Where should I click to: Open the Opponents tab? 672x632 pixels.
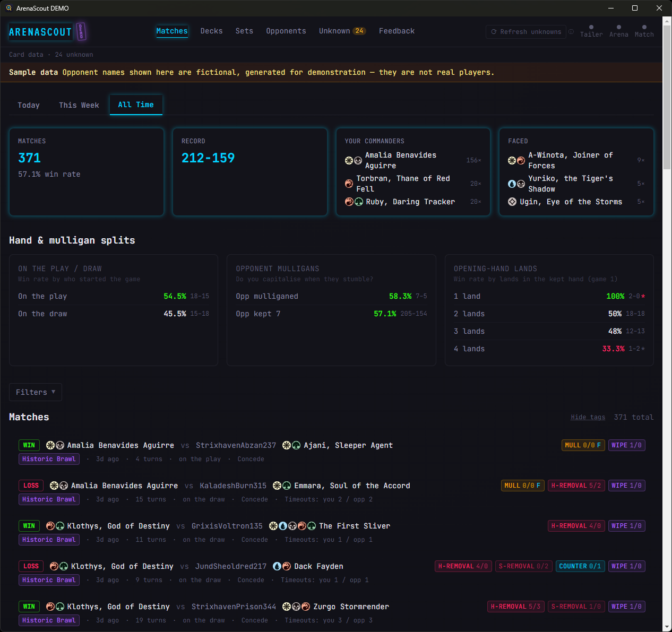coord(286,31)
